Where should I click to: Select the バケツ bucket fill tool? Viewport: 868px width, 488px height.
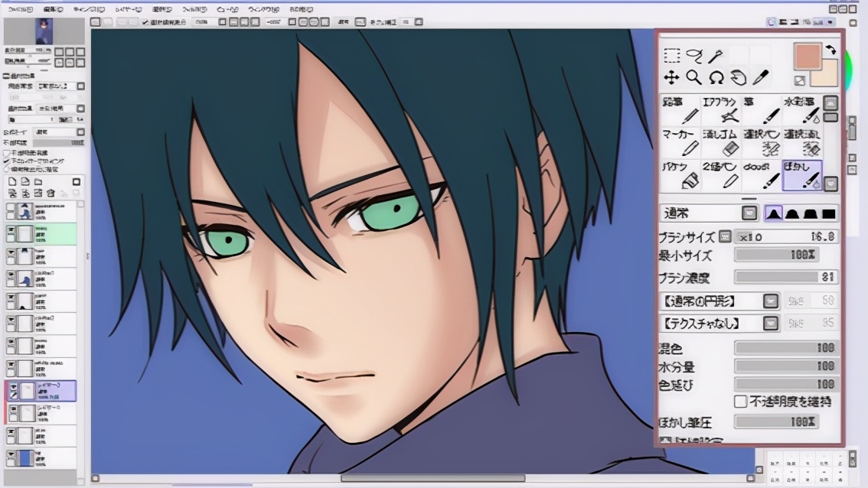click(x=680, y=175)
